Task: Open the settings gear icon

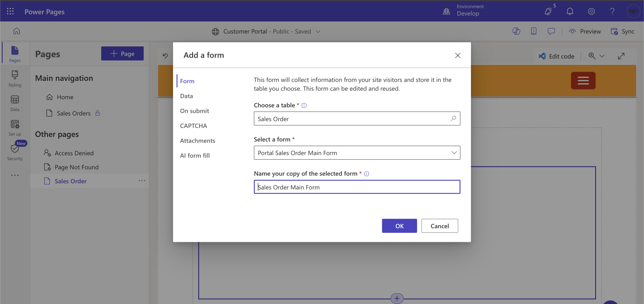Action: click(591, 11)
